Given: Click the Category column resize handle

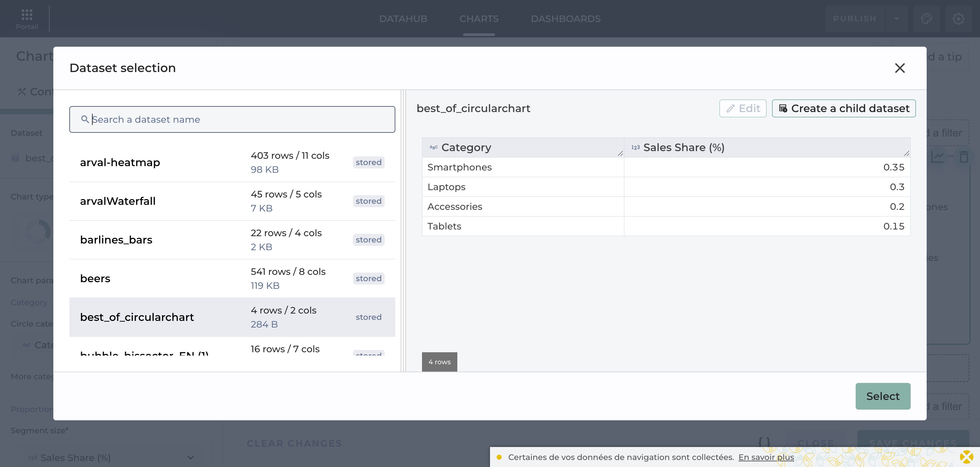Looking at the screenshot, I should pos(620,153).
